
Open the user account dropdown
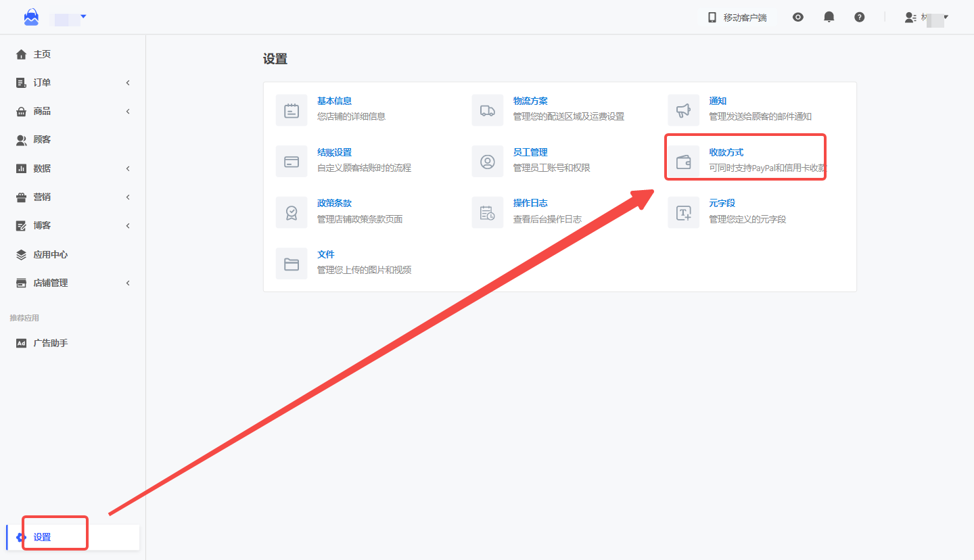click(927, 18)
